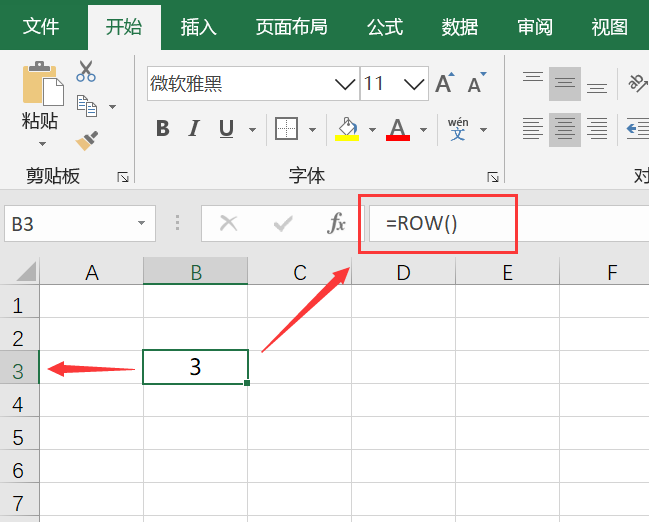Switch to the 公式 tab

tap(385, 26)
